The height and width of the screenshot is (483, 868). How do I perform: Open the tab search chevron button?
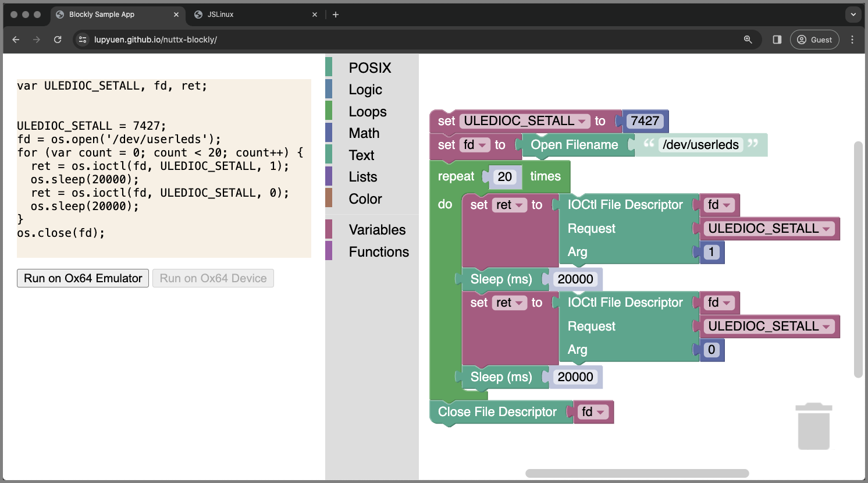coord(853,15)
